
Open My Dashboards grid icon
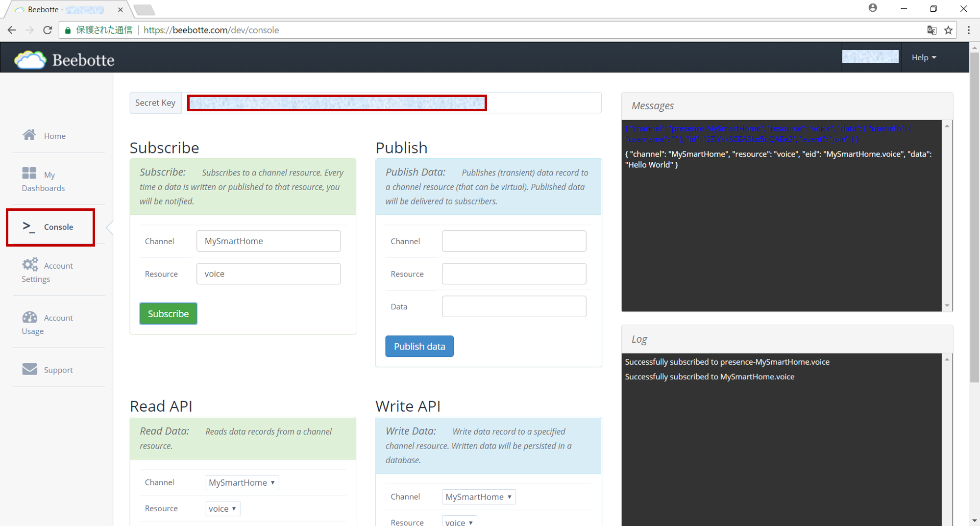coord(29,173)
